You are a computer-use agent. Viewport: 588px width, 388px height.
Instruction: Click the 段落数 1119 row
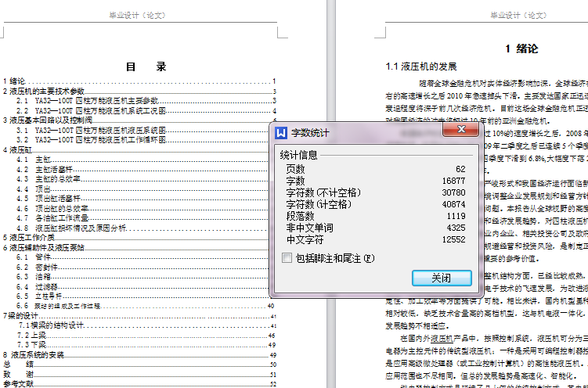(376, 216)
